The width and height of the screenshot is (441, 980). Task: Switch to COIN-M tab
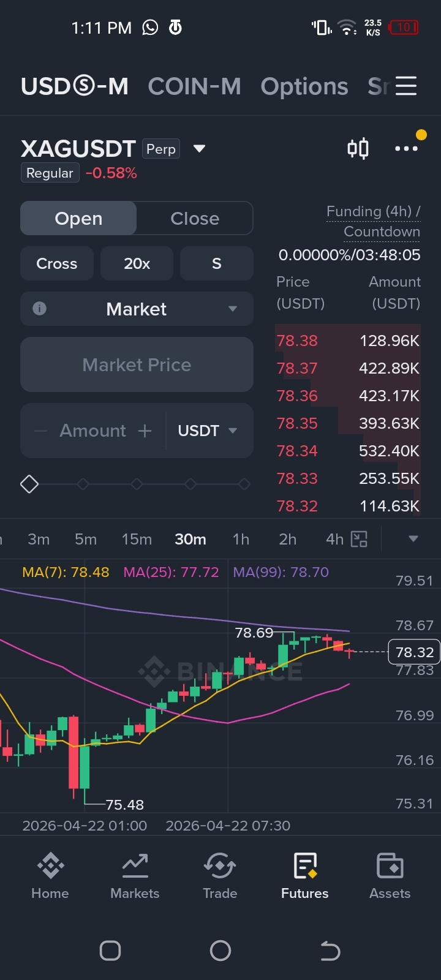[x=194, y=86]
